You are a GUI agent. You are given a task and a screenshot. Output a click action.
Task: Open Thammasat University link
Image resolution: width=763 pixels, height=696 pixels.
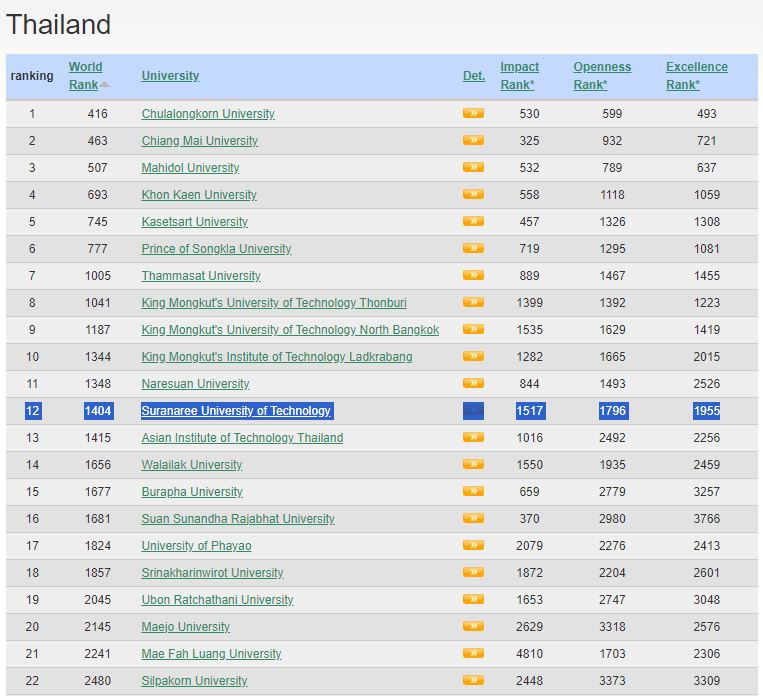pos(201,276)
